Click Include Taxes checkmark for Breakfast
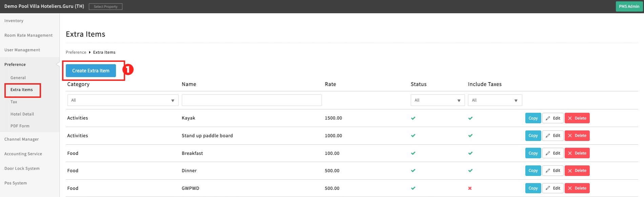644x197 pixels. click(470, 153)
